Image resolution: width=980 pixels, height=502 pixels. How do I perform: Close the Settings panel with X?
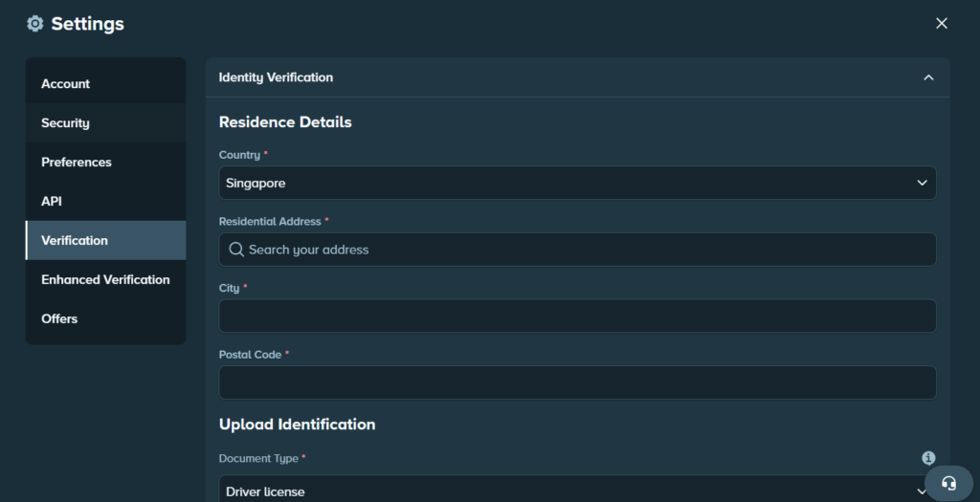[x=942, y=24]
